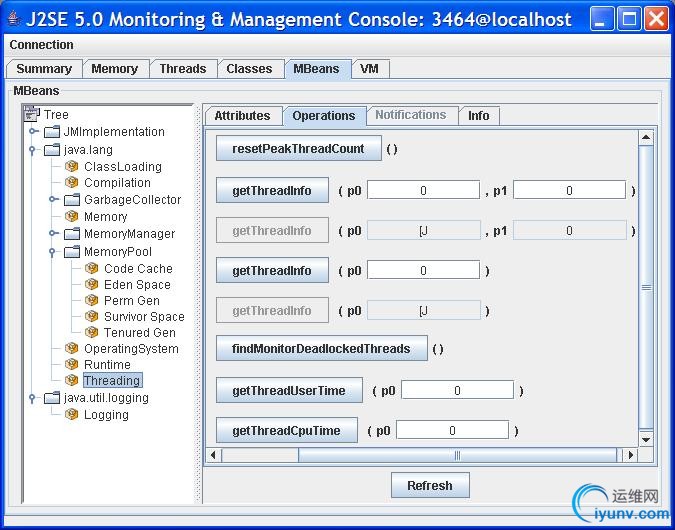Expand the JMImplementation tree node
This screenshot has width=675, height=530.
(x=33, y=131)
